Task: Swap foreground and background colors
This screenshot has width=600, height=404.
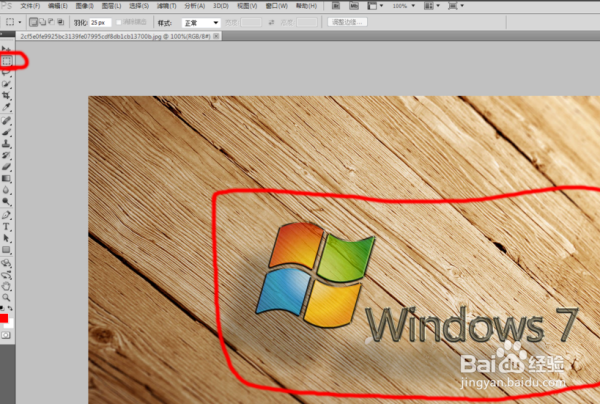Action: pos(10,308)
